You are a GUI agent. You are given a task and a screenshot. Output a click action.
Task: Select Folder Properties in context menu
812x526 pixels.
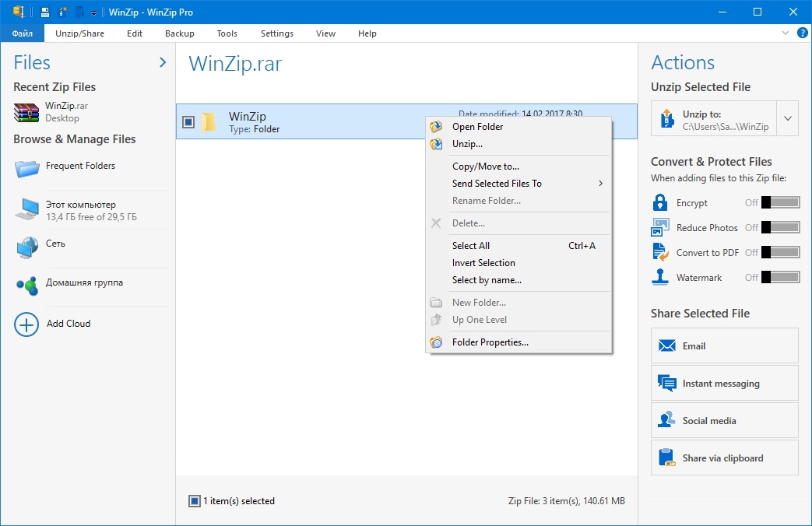(x=490, y=342)
